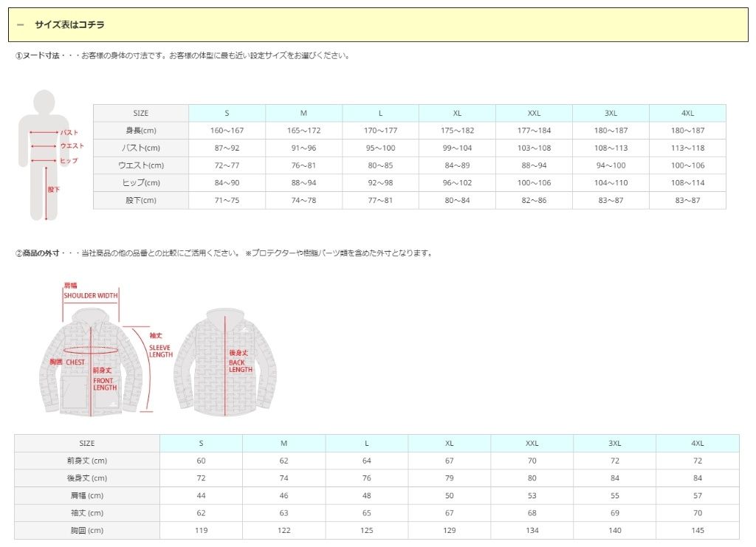The image size is (756, 547).
Task: Collapse the サイズ表はコチラ section via minus icon
Action: pyautogui.click(x=21, y=25)
